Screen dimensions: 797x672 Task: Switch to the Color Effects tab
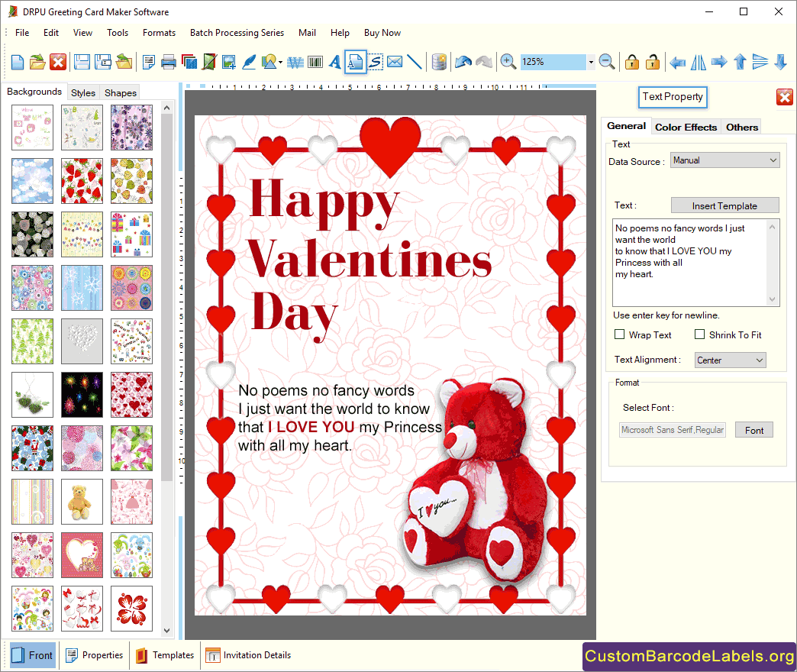click(x=686, y=127)
